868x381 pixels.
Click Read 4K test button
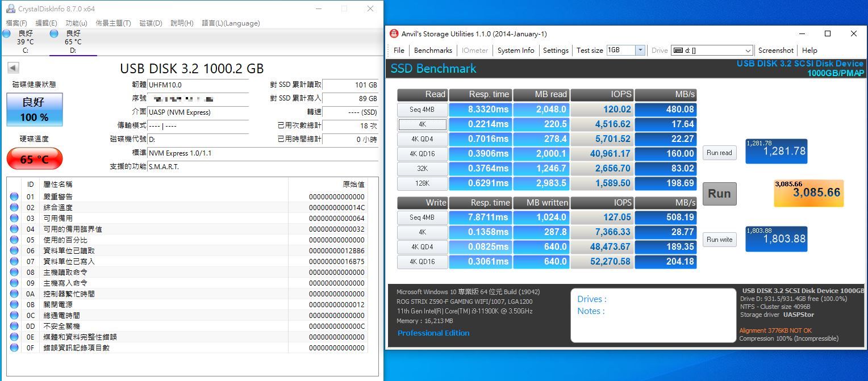422,124
